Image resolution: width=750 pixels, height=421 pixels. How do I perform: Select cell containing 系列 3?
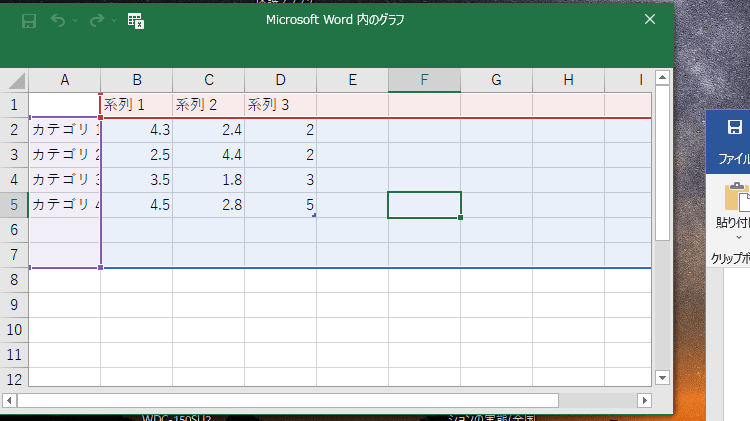point(281,105)
